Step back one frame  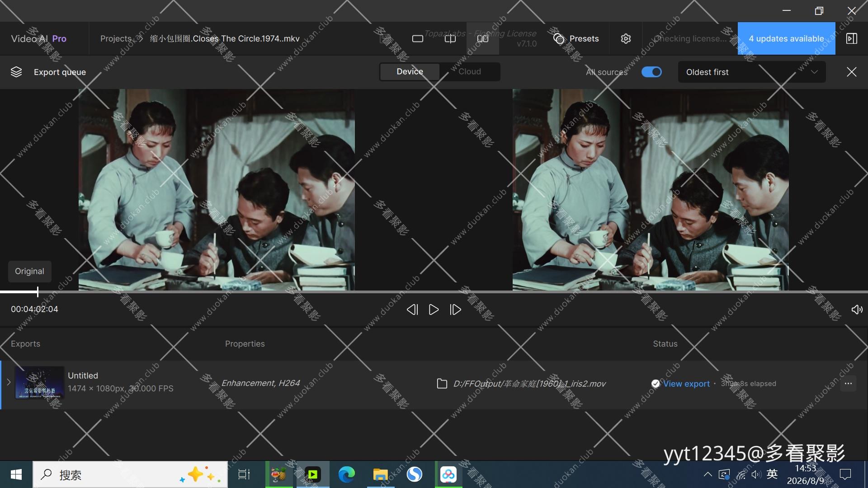pos(412,310)
